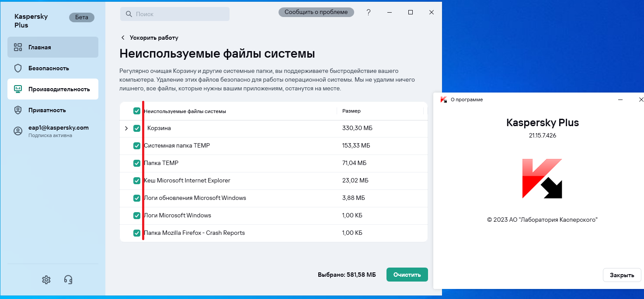Screen dimensions: 644x299
Task: Uncheck Логи Microsoft Windows checkbox
Action: point(137,216)
